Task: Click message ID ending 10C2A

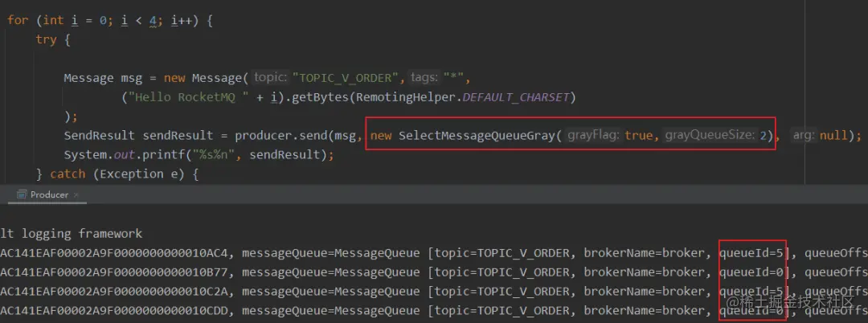Action: [114, 292]
